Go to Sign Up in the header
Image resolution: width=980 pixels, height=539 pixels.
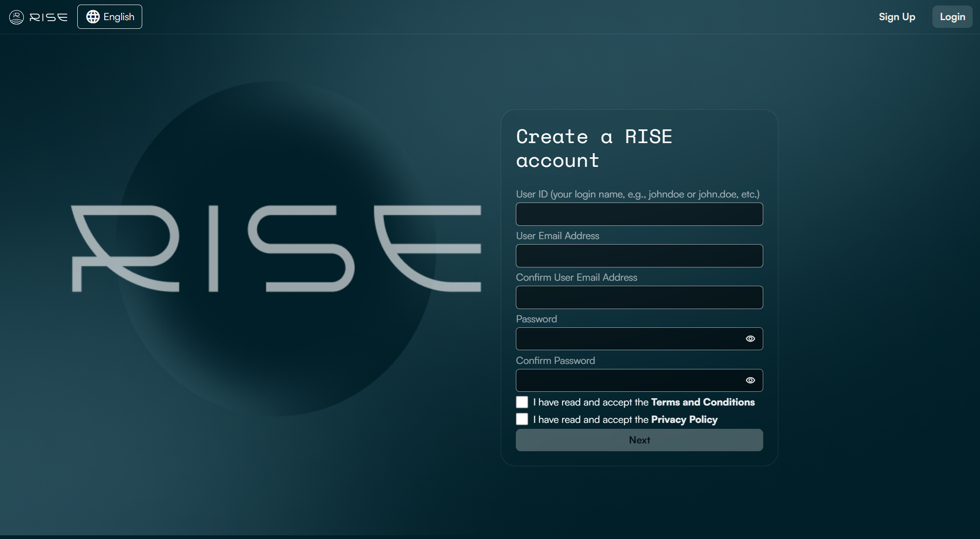click(x=897, y=17)
